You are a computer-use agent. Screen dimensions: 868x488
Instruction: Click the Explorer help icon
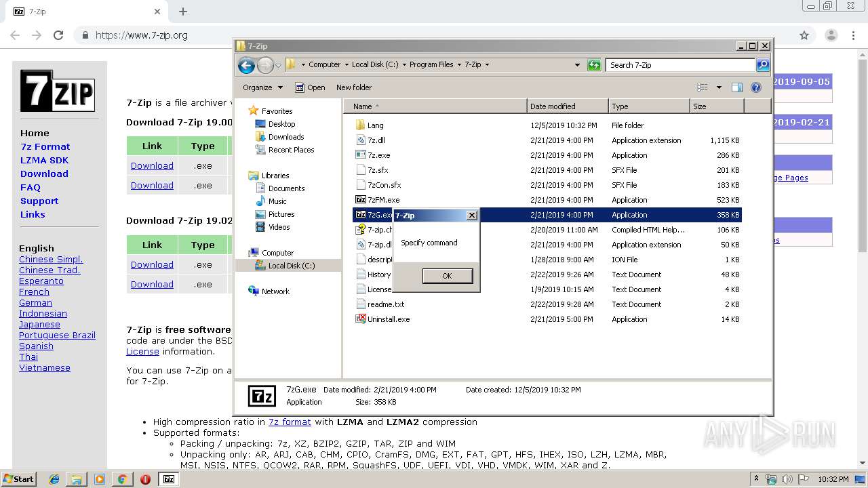pos(756,87)
